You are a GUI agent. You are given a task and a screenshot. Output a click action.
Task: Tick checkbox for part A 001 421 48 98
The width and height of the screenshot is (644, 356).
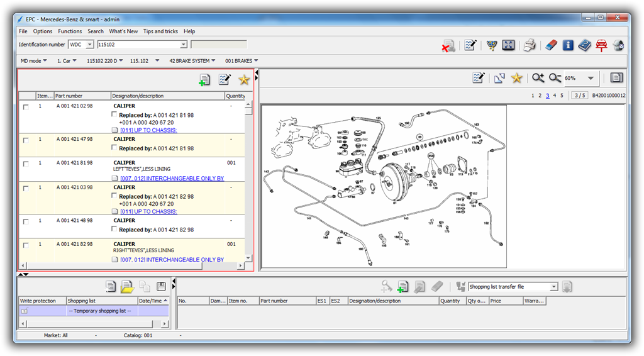tap(26, 222)
